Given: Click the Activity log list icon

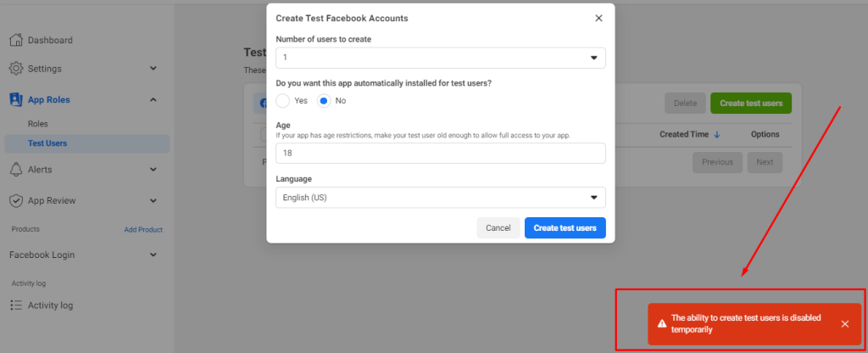Looking at the screenshot, I should [16, 305].
